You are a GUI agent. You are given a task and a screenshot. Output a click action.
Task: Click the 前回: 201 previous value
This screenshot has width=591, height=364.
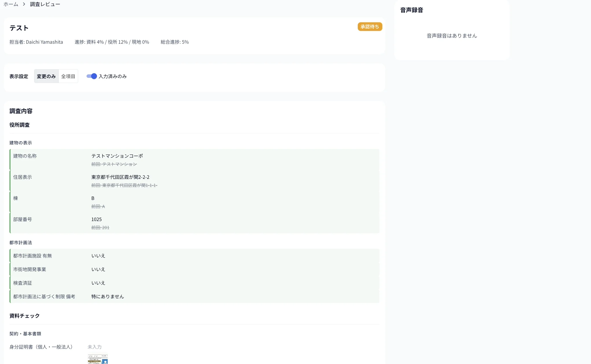click(x=100, y=228)
